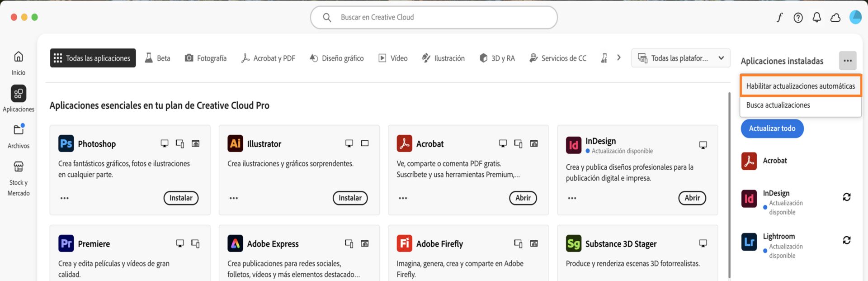Open the Todas las plataformas dropdown
868x281 pixels.
680,58
